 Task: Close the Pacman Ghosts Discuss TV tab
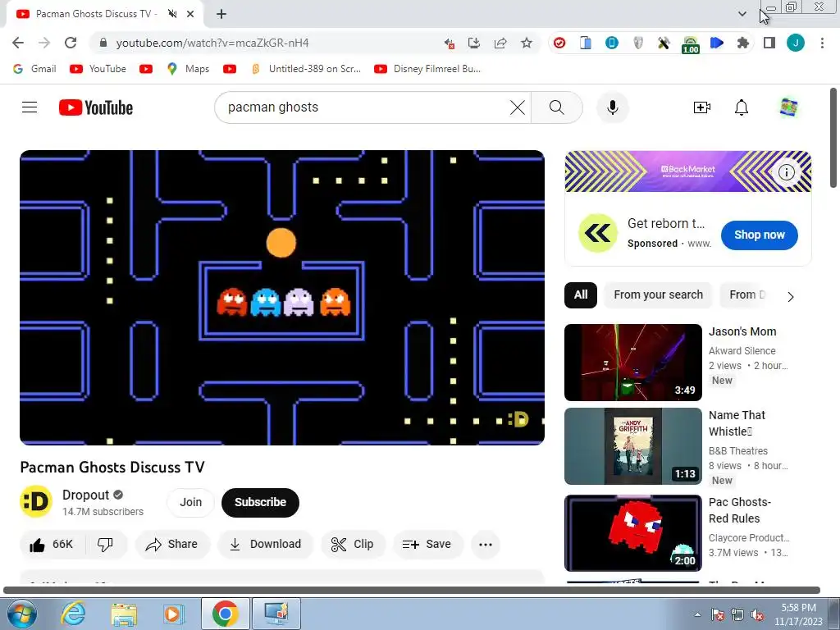click(190, 14)
